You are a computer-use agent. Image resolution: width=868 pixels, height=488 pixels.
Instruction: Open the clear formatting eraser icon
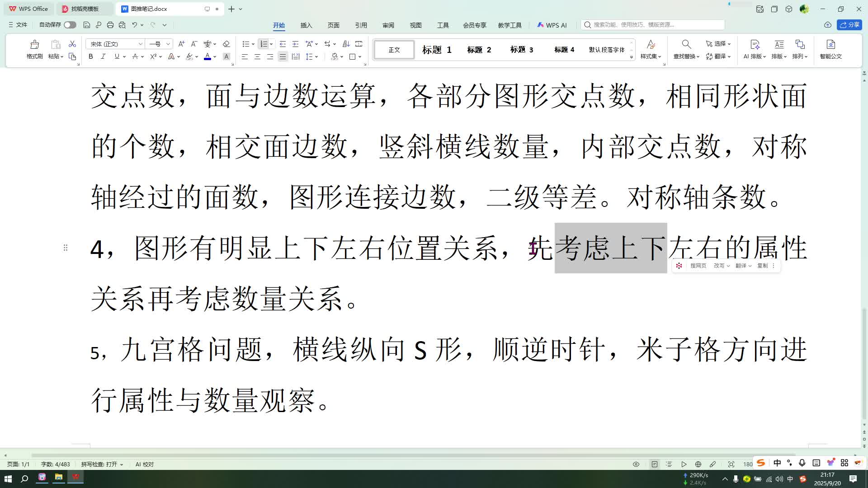click(x=226, y=44)
